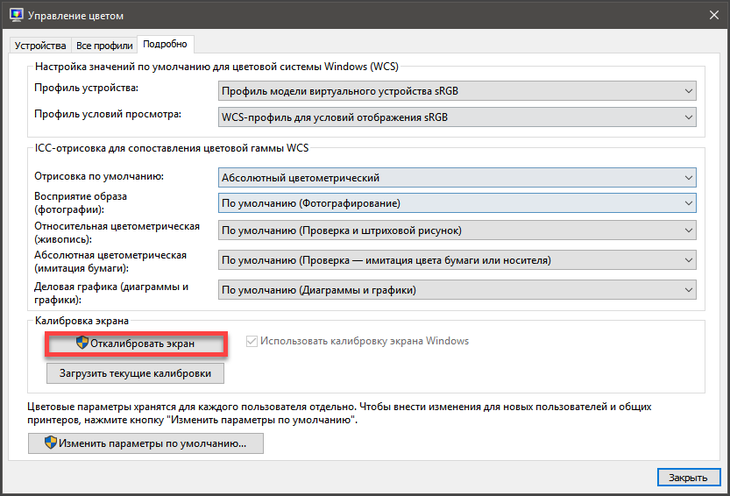Click the Отрисовка по умолчанию: label
The image size is (730, 496).
[99, 177]
